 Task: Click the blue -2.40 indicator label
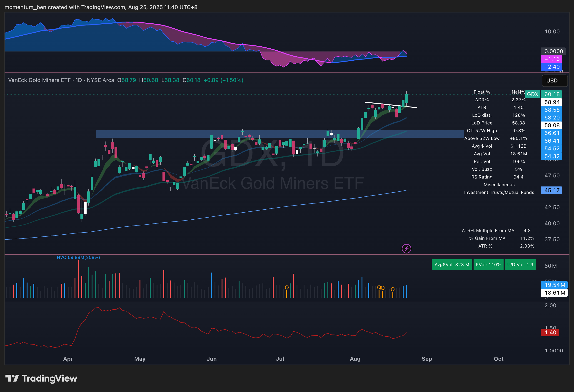[551, 67]
